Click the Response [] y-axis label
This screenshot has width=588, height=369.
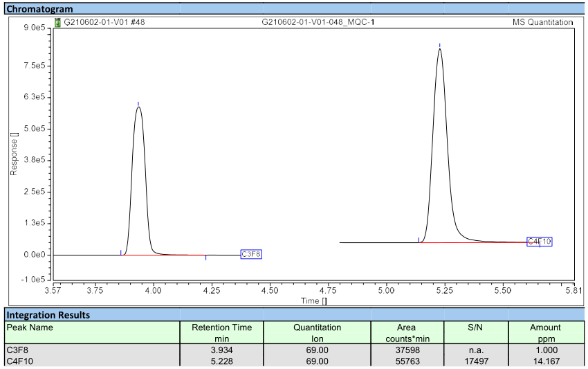(x=14, y=154)
